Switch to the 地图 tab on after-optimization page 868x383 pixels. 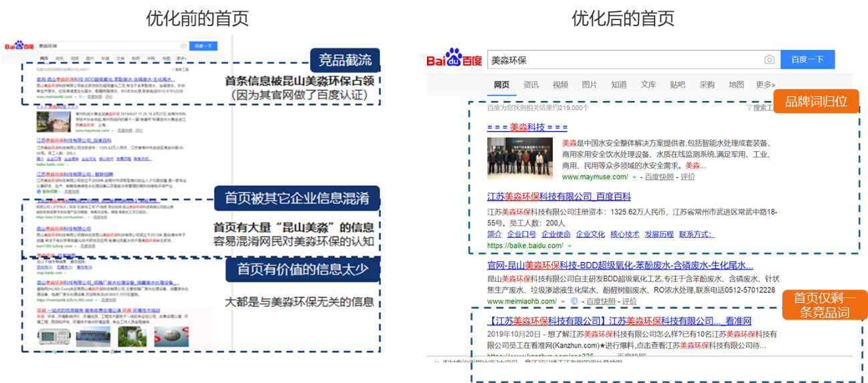pyautogui.click(x=736, y=85)
